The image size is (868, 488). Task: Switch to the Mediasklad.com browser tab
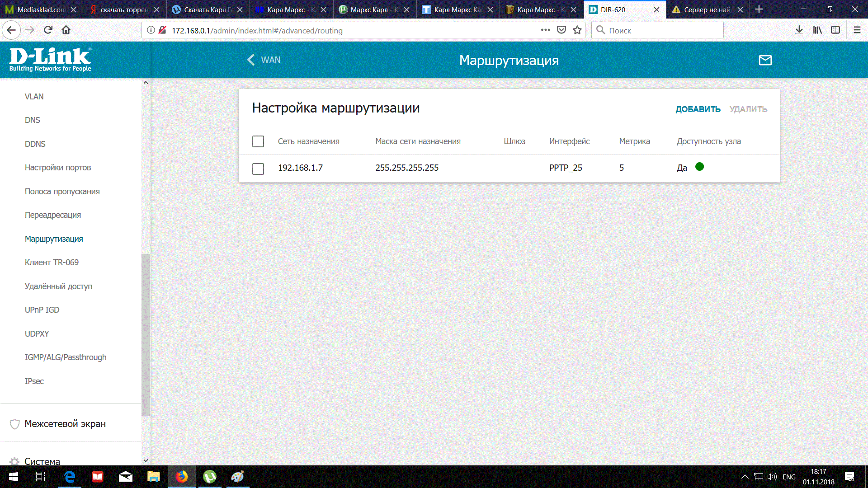coord(41,9)
